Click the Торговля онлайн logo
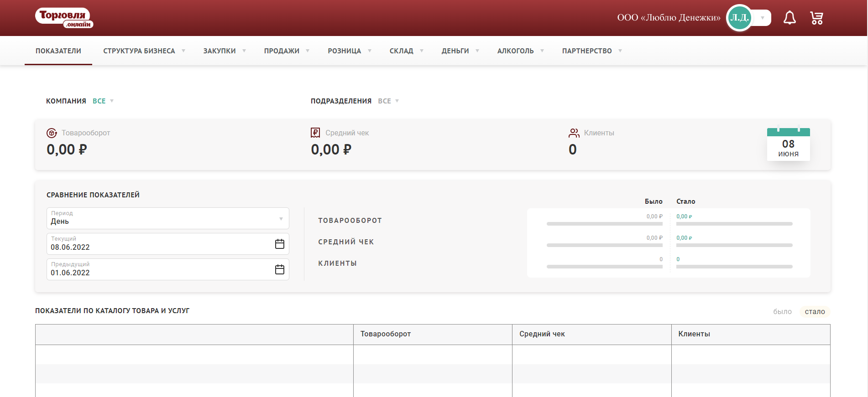The width and height of the screenshot is (868, 397). (64, 18)
